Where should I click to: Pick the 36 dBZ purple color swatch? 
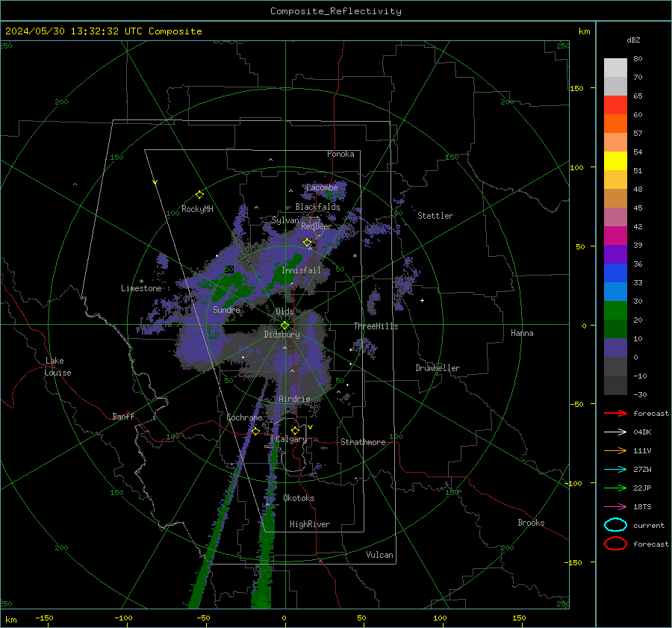coord(615,255)
